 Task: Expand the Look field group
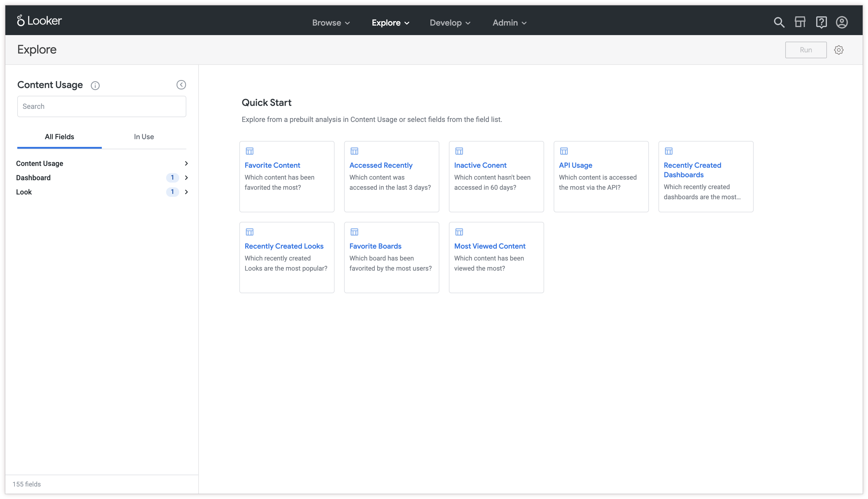point(101,192)
